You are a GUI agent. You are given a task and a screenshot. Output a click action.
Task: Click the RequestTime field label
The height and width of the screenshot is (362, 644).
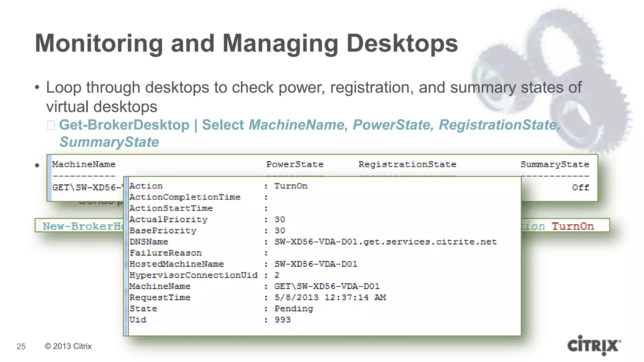click(160, 298)
